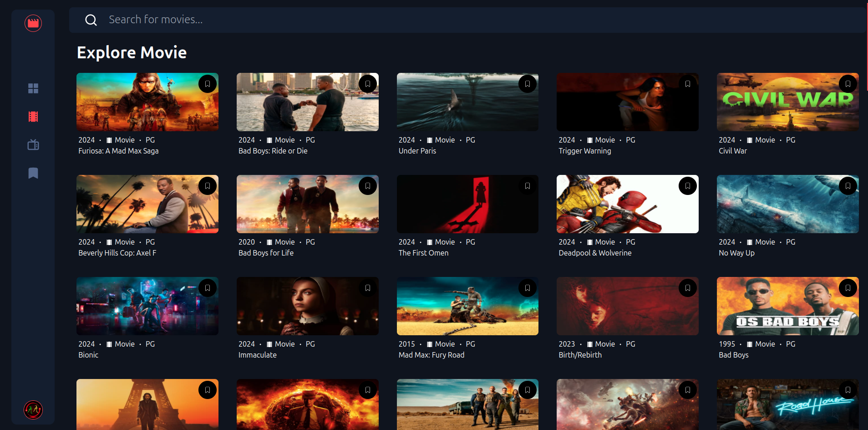This screenshot has height=430, width=868.
Task: Open the Beverly Hills Cop poster
Action: click(x=147, y=204)
